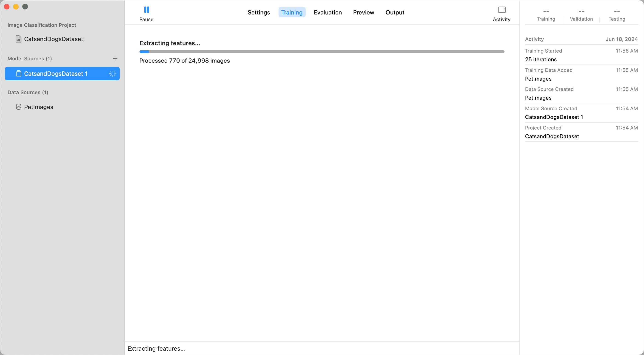Click the green full-screen window button
This screenshot has height=355, width=644.
(25, 7)
